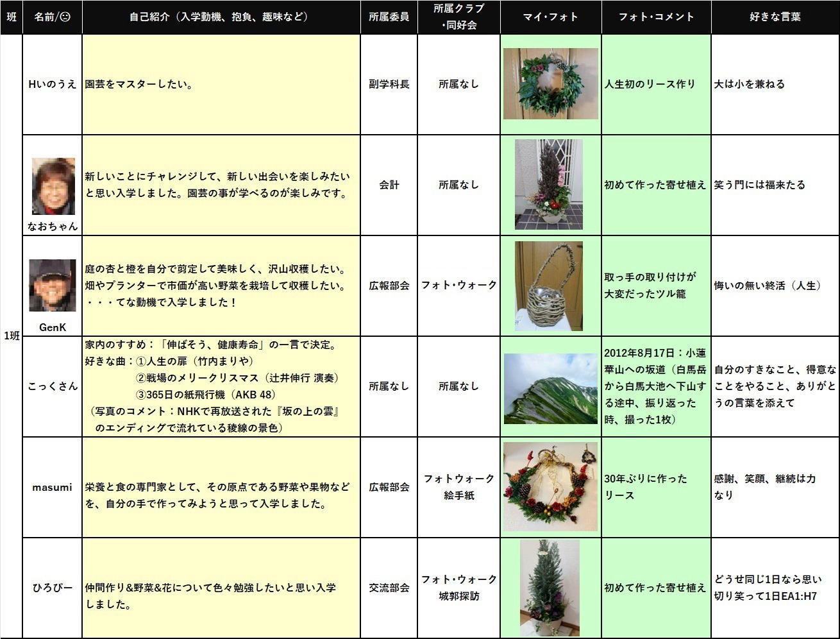The height and width of the screenshot is (639, 840).
Task: Select the 自己紹介 column header
Action: point(221,17)
